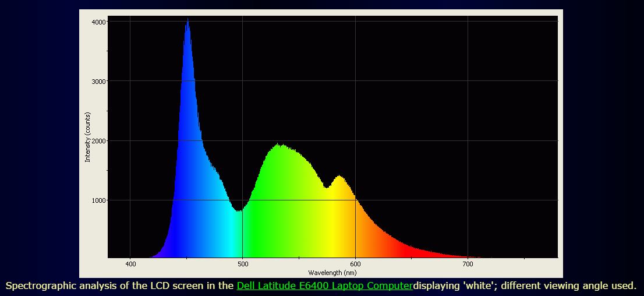644x296 pixels.
Task: Click the 400 label on the wavelength axis
Action: tap(130, 265)
